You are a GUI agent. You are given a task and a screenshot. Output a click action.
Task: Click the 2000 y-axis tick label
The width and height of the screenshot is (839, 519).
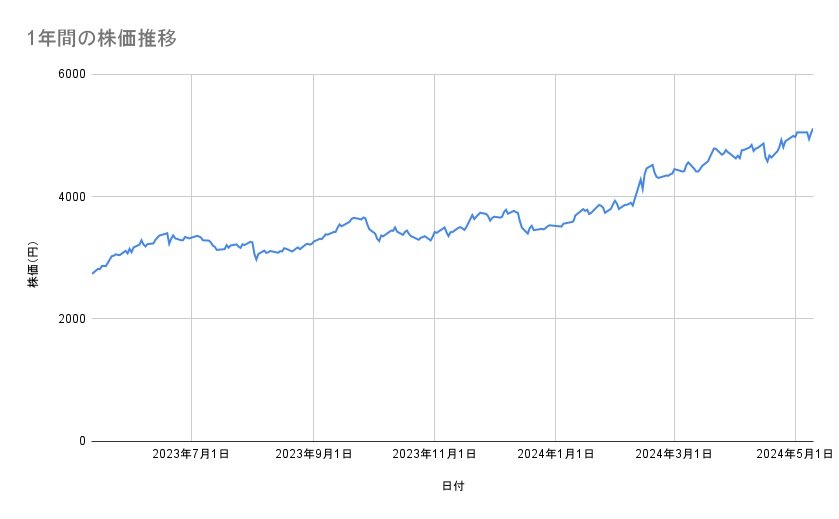(x=70, y=319)
